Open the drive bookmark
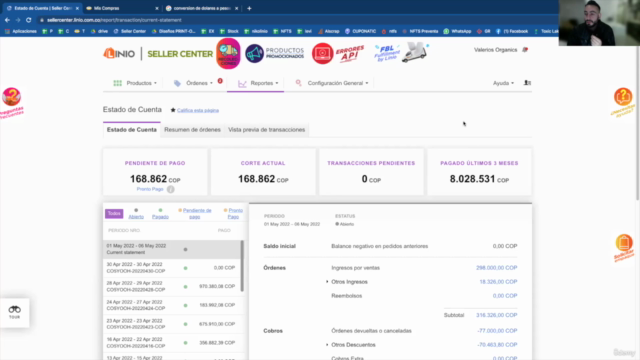 point(100,31)
